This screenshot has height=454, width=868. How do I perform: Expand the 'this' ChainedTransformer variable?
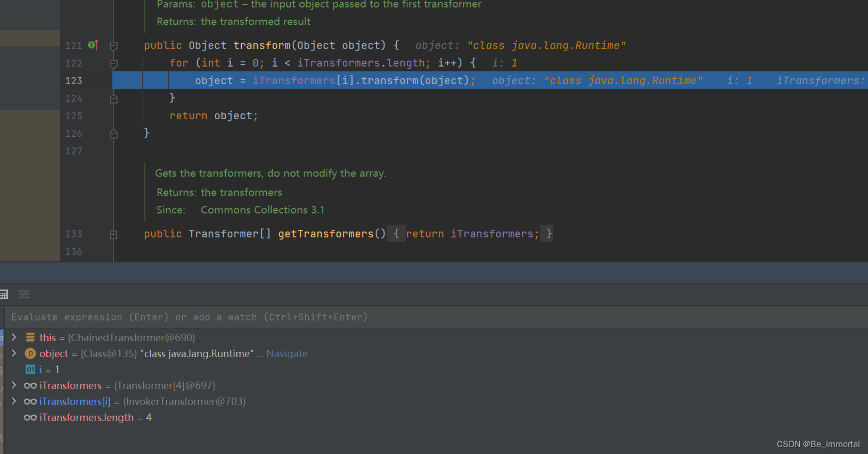[x=14, y=337]
